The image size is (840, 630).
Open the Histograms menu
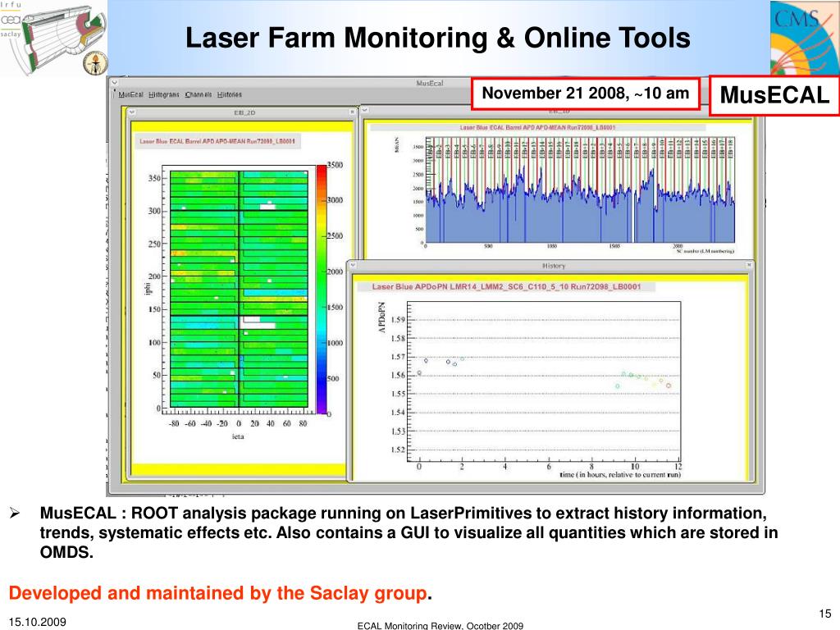tap(164, 94)
